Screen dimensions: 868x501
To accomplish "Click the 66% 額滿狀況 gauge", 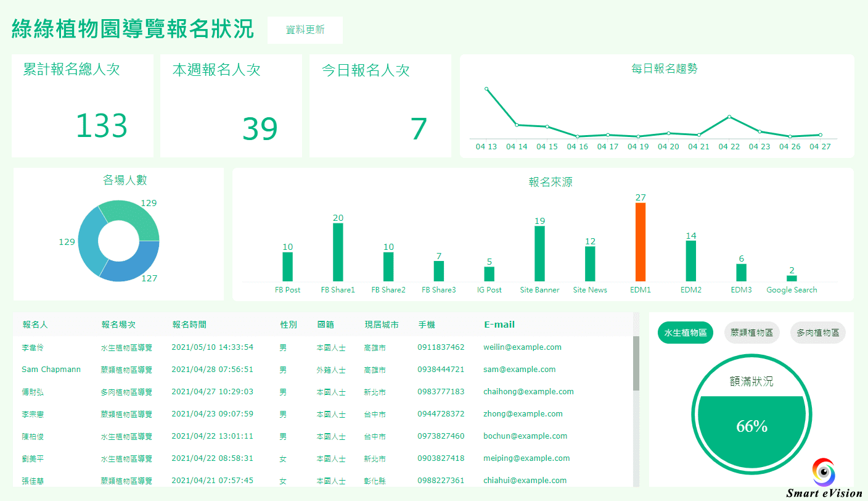I will click(751, 413).
